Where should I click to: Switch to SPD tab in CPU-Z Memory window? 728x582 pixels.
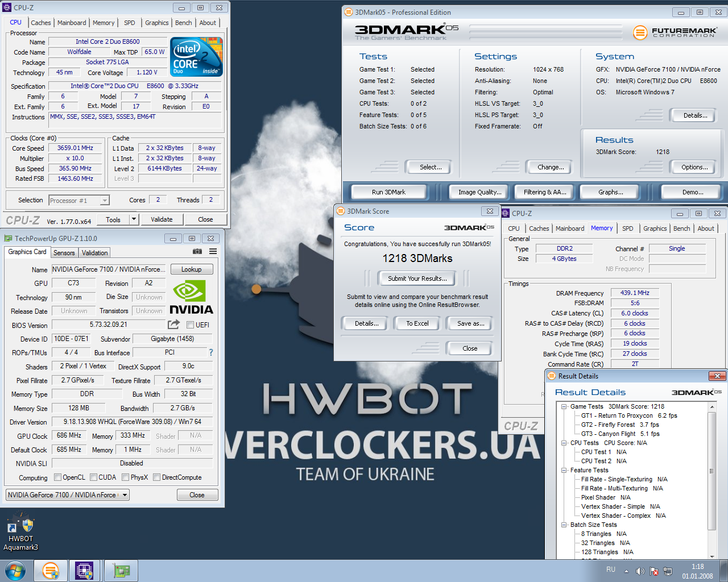pyautogui.click(x=627, y=228)
